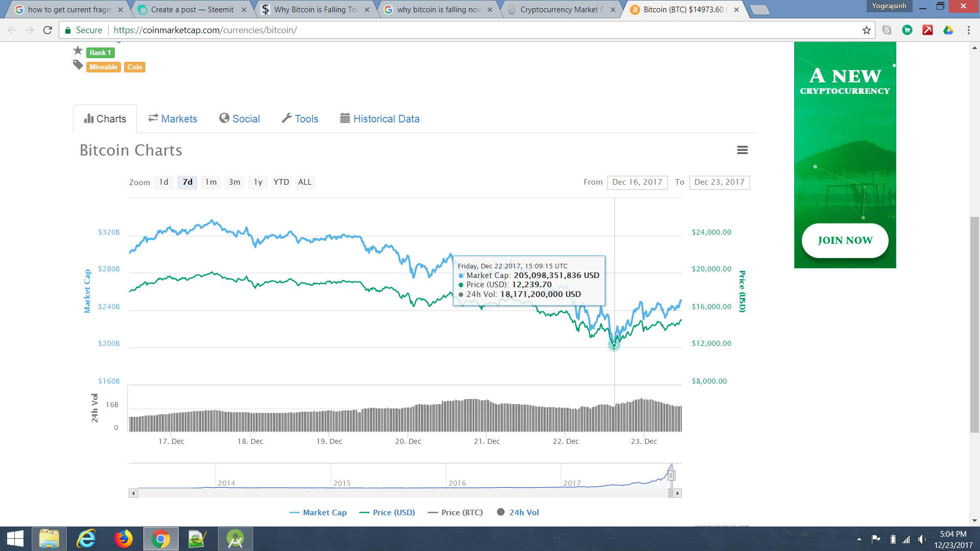Viewport: 980px width, 551px height.
Task: Switch to the Markets tab
Action: click(x=173, y=119)
